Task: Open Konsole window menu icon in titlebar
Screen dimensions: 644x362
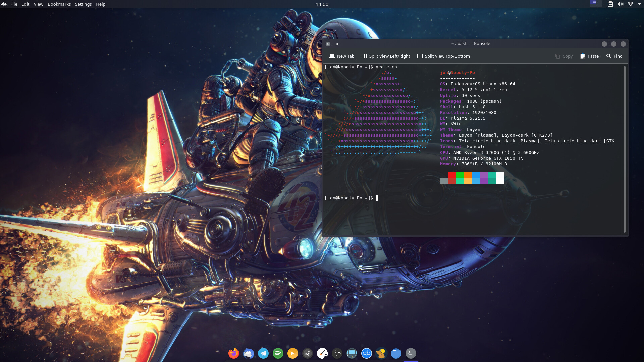Action: pos(328,44)
